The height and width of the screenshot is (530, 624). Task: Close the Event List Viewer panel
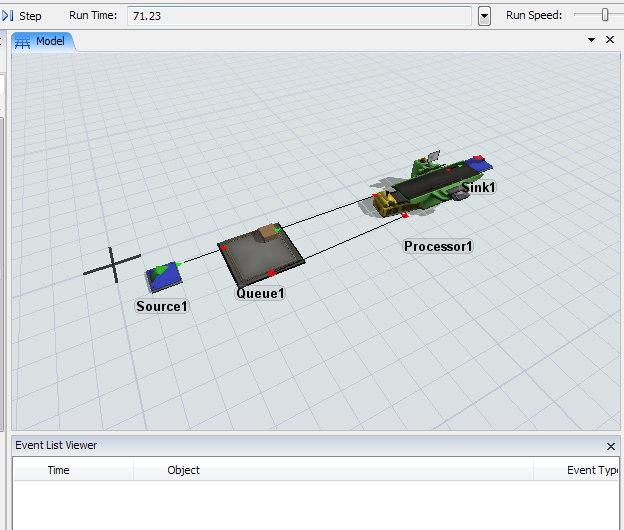tap(610, 446)
